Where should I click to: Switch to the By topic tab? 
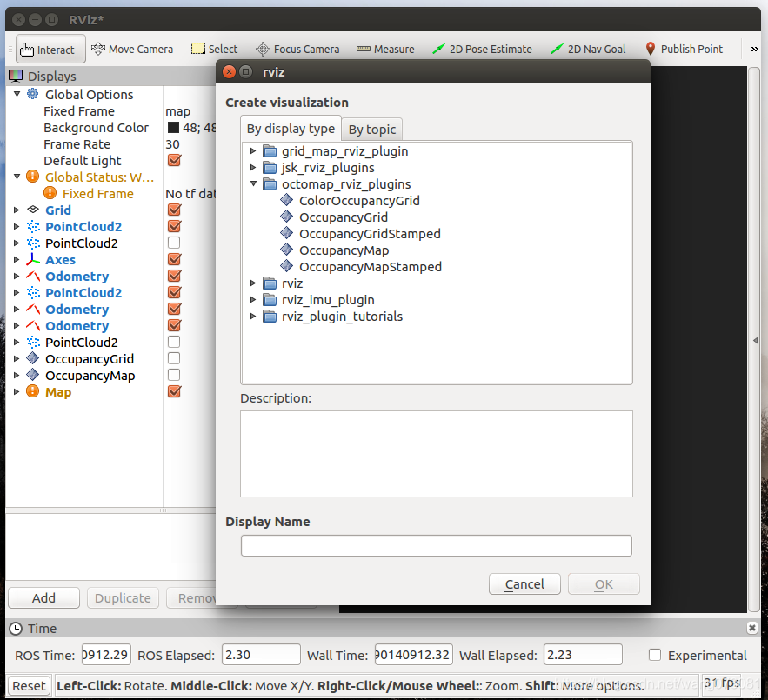[x=372, y=130]
